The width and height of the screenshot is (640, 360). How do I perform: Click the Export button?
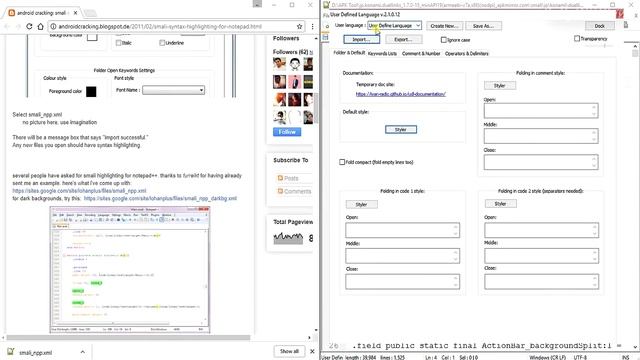tap(403, 40)
